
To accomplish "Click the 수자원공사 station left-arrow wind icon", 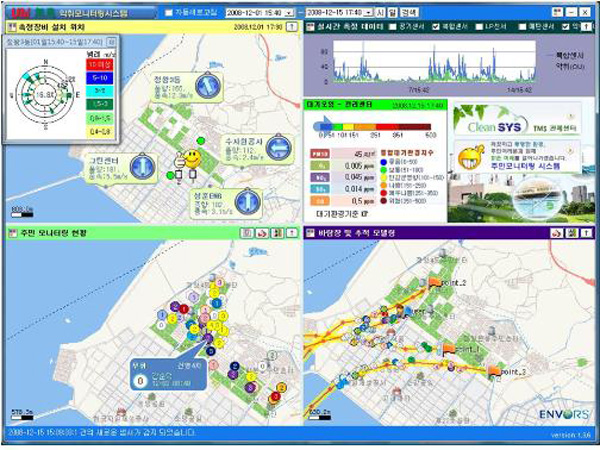I will tap(279, 147).
